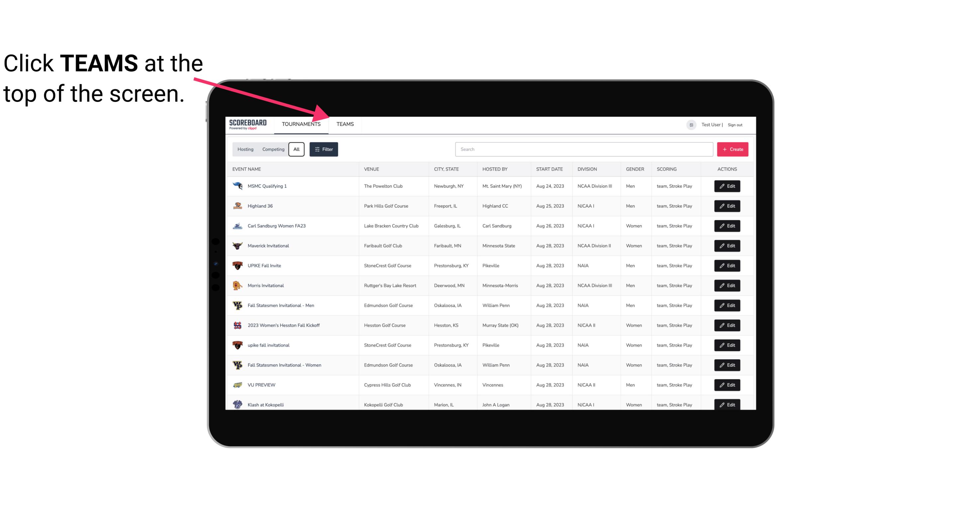The width and height of the screenshot is (980, 527).
Task: Click the settings gear icon top right
Action: coord(690,124)
